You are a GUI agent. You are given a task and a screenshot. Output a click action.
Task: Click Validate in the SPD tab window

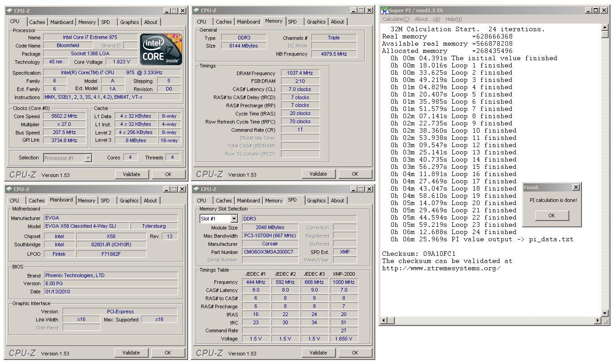pos(318,353)
